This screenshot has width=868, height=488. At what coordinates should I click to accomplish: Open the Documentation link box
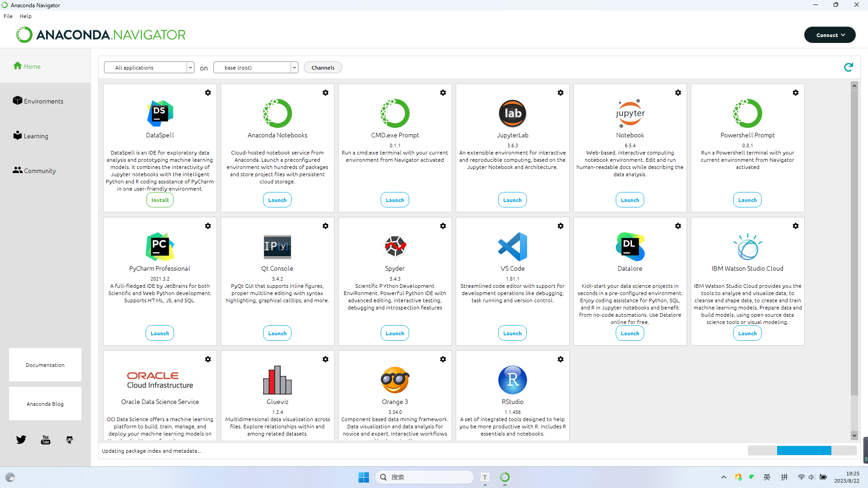point(45,365)
